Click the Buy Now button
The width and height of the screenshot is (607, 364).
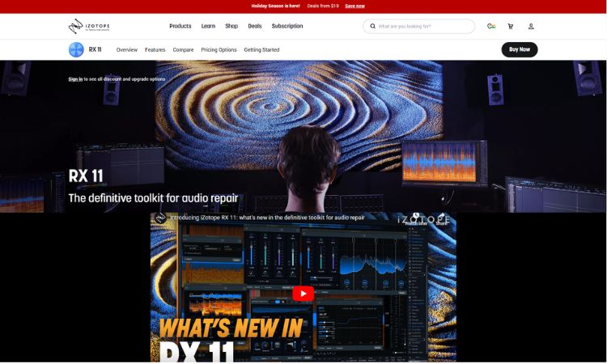[520, 49]
